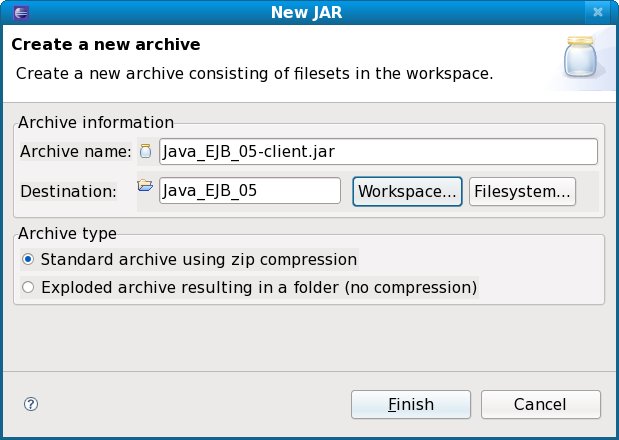Select Standard archive using zip compression
The image size is (619, 440).
point(28,259)
